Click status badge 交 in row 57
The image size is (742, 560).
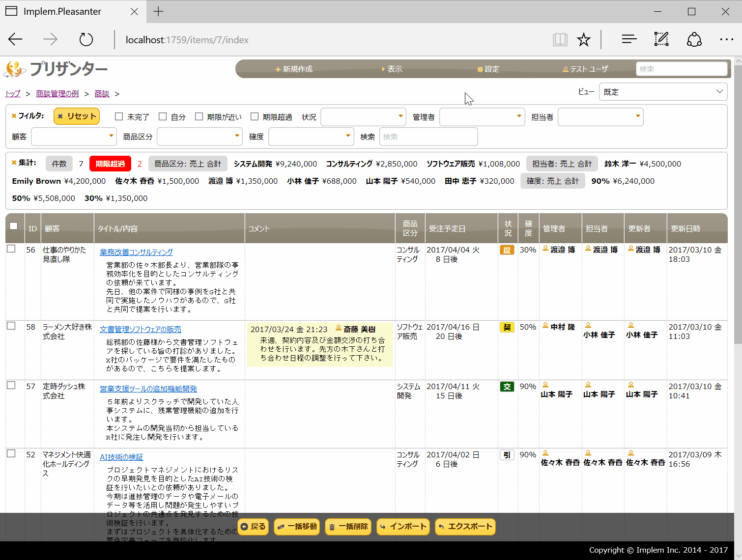click(507, 387)
